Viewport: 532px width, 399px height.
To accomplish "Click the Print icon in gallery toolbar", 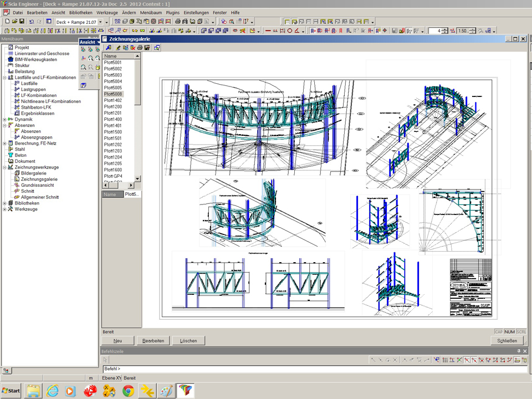I will point(140,48).
